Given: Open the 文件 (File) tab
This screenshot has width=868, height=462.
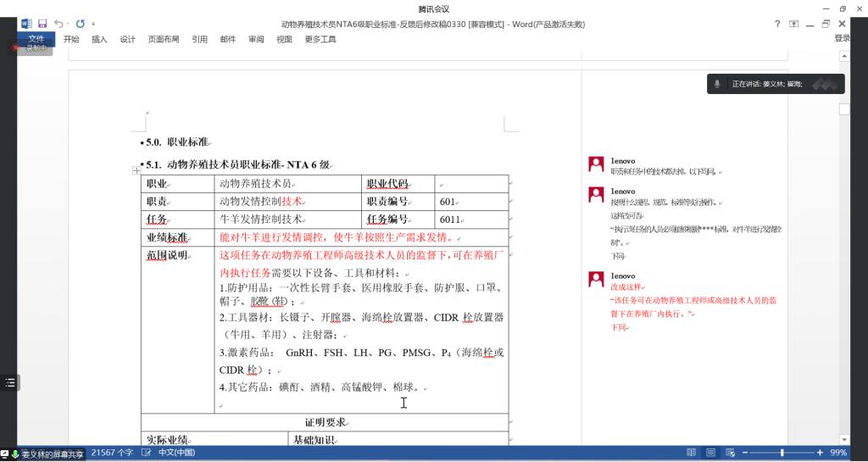Looking at the screenshot, I should (36, 39).
